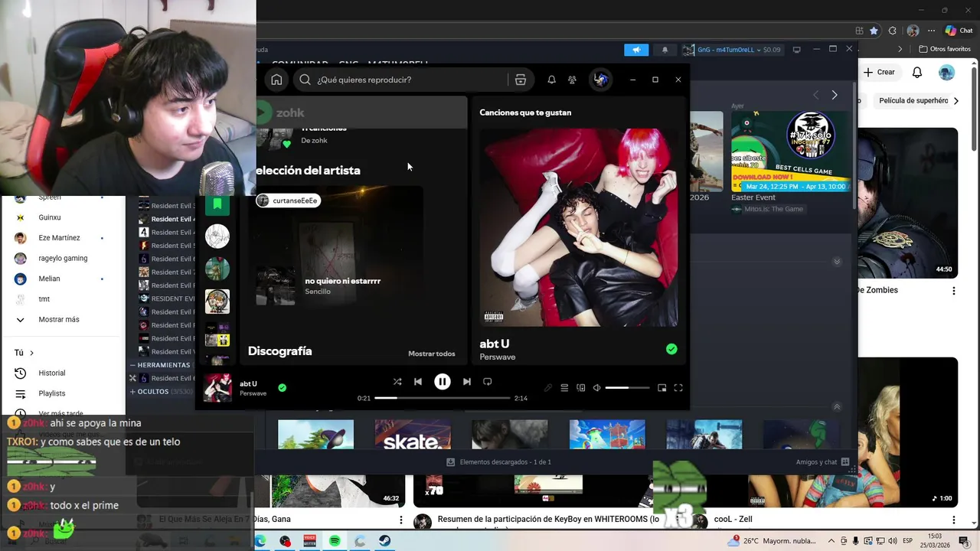Click the 'Perswave' artist under abt U title
Image resolution: width=980 pixels, height=551 pixels.
coord(498,357)
